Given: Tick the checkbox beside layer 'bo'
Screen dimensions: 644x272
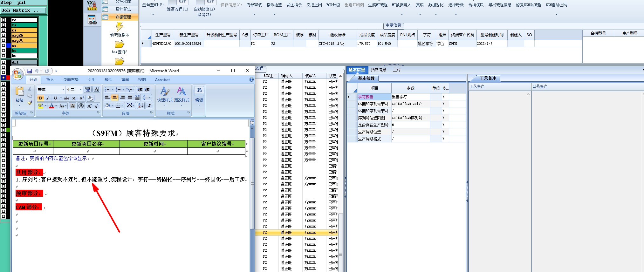Looking at the screenshot, I should 3,56.
